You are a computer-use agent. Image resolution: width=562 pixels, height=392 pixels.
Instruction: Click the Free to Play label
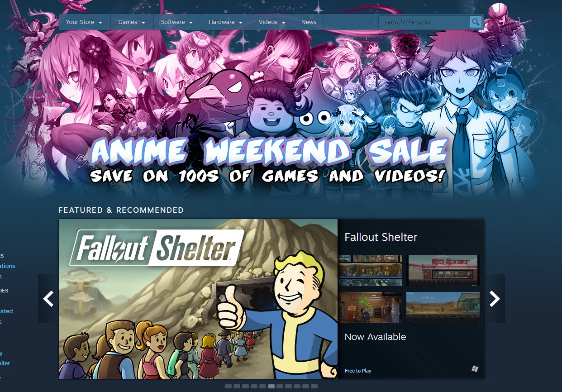pyautogui.click(x=358, y=371)
